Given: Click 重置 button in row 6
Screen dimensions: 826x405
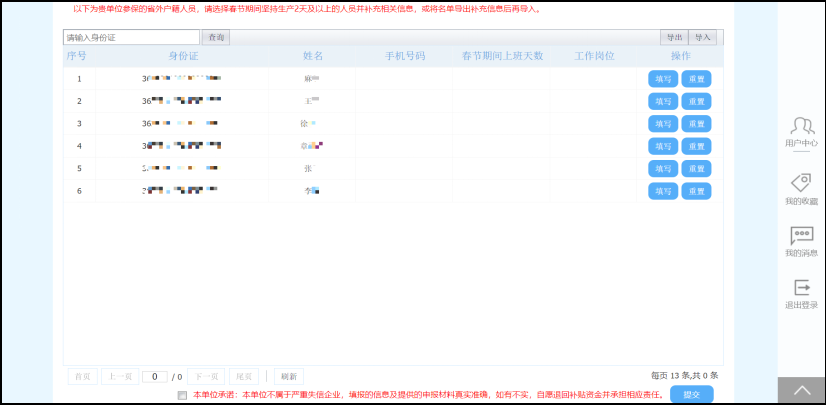Looking at the screenshot, I should [696, 190].
